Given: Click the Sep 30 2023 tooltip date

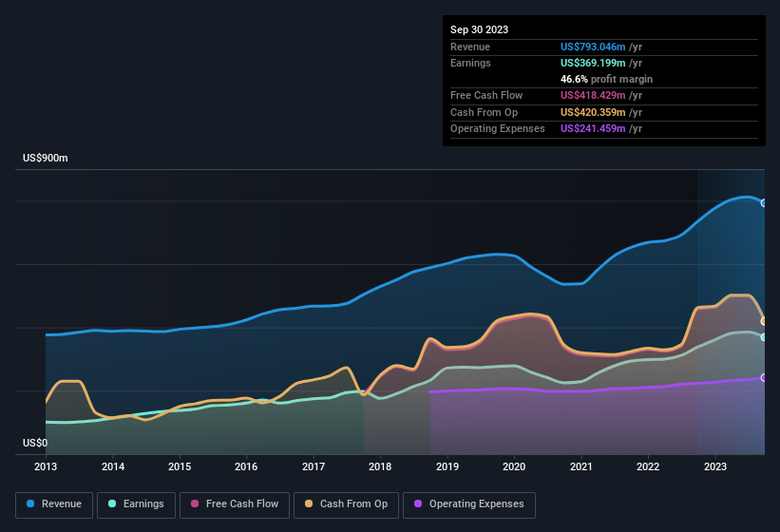Looking at the screenshot, I should pyautogui.click(x=479, y=29).
